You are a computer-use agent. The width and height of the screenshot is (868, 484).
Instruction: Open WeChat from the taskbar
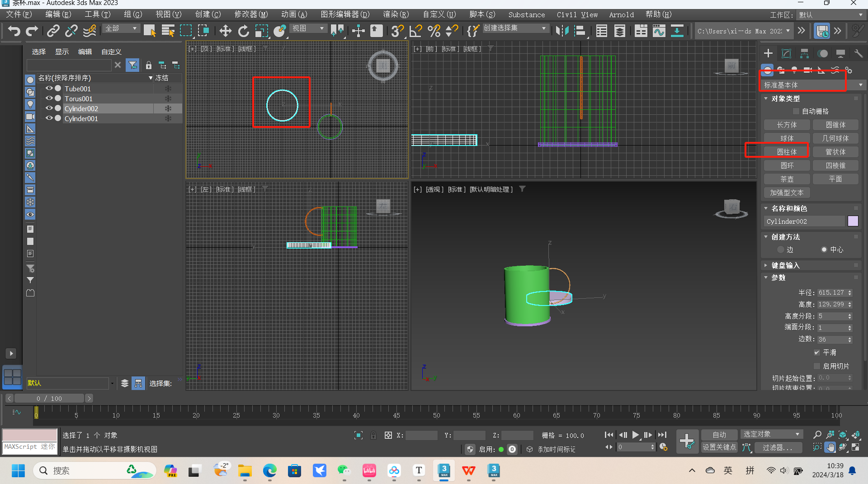point(344,471)
